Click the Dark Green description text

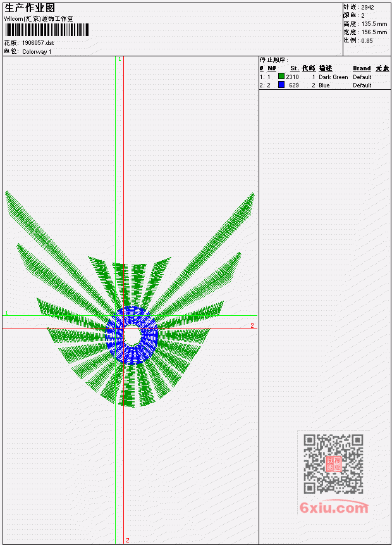(x=333, y=77)
